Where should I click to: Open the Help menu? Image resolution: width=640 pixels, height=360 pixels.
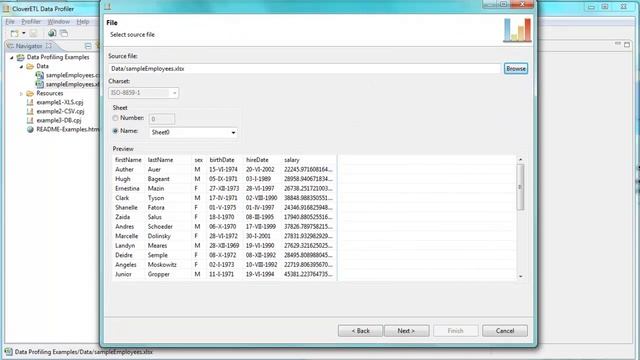tap(83, 22)
